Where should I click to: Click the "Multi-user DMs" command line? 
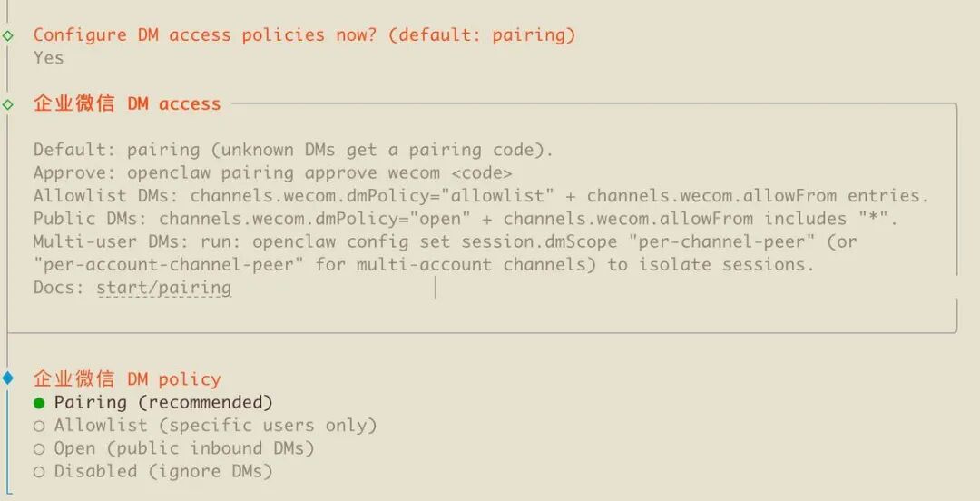pos(445,241)
